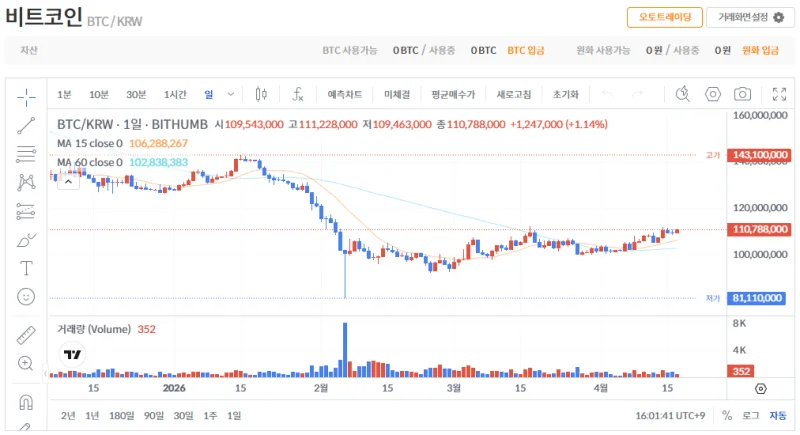Open the 오토트레이딩 button

tap(665, 17)
